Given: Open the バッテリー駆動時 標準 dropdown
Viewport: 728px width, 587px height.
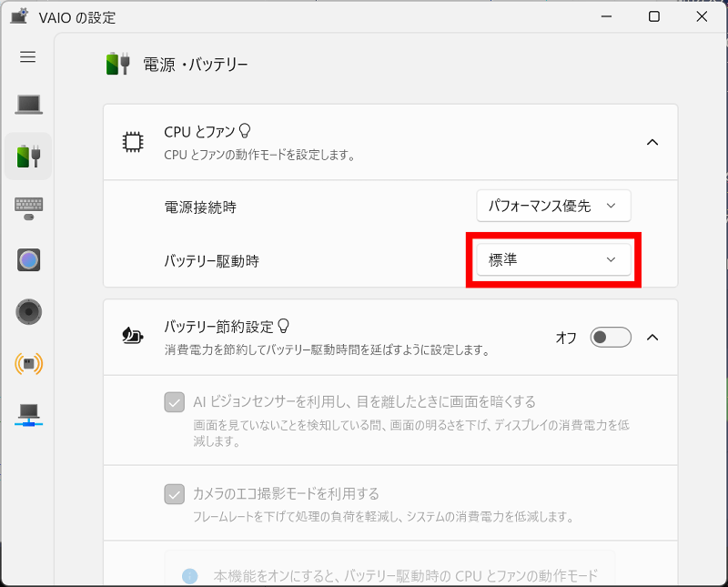Looking at the screenshot, I should (553, 260).
